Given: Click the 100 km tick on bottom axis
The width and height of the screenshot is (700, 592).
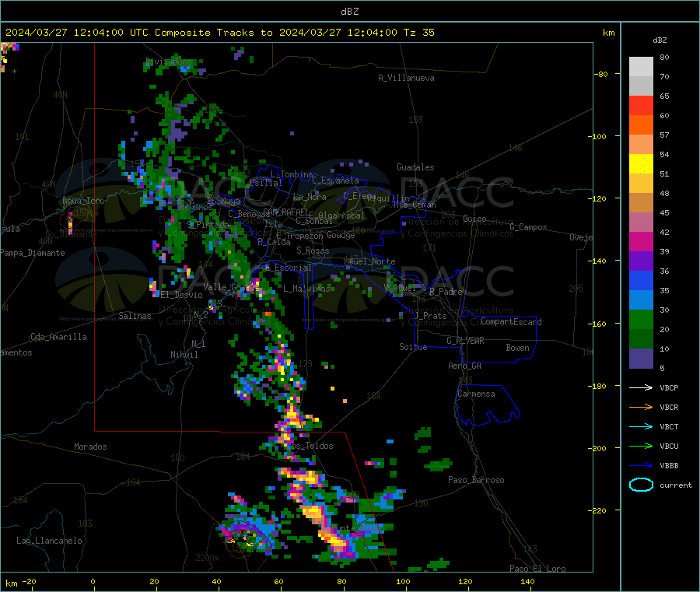Looking at the screenshot, I should pos(403,581).
